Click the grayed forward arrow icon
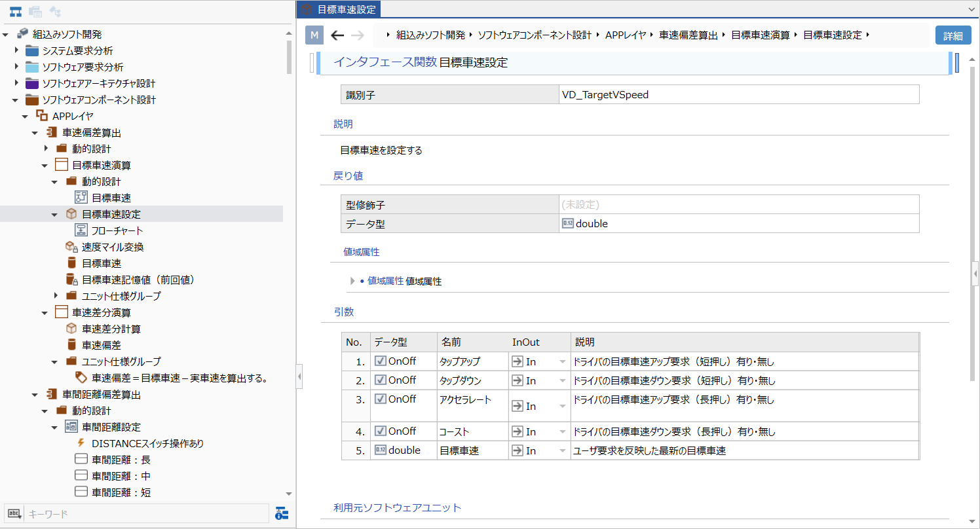980x529 pixels. pyautogui.click(x=357, y=35)
